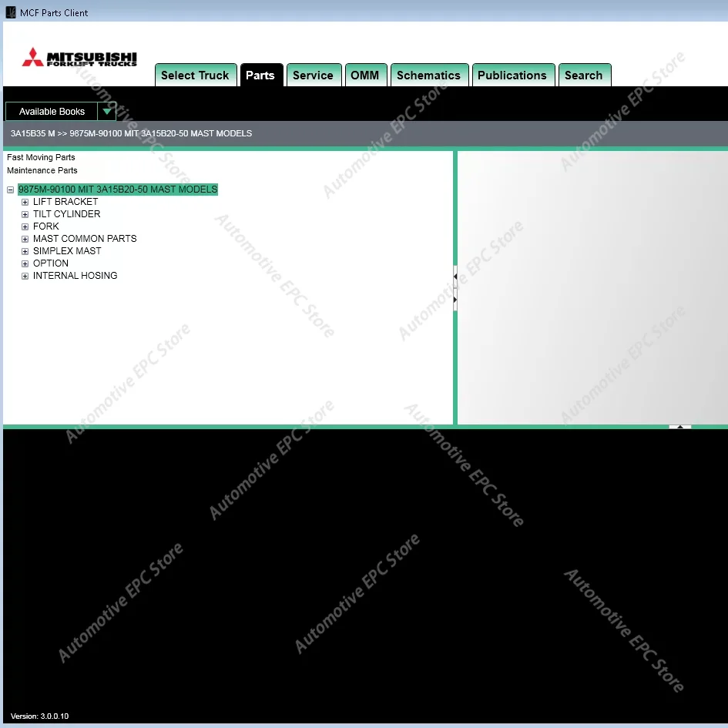Select the MAST COMMON PARTS tree item
This screenshot has height=728, width=728.
85,239
